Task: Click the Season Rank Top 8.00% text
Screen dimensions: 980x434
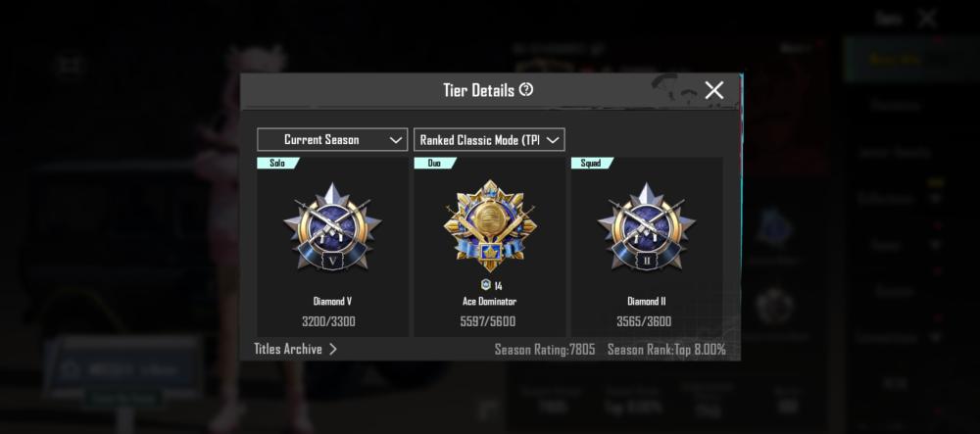Action: tap(666, 350)
